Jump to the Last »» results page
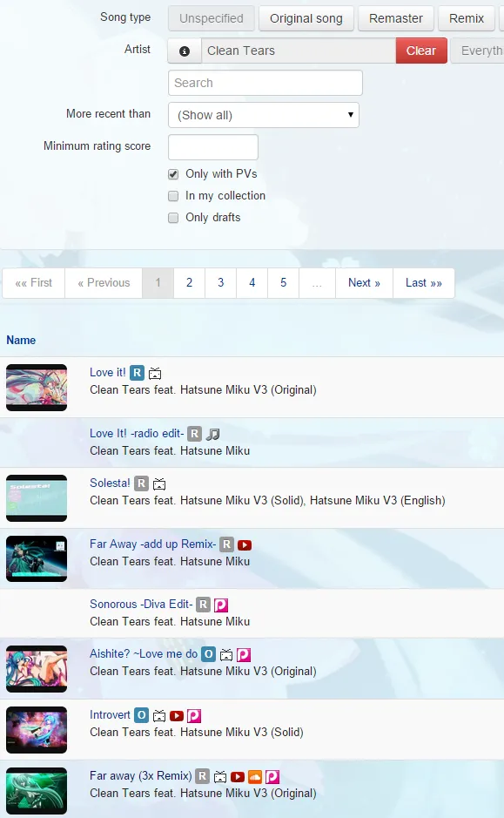This screenshot has width=504, height=818. coord(424,283)
